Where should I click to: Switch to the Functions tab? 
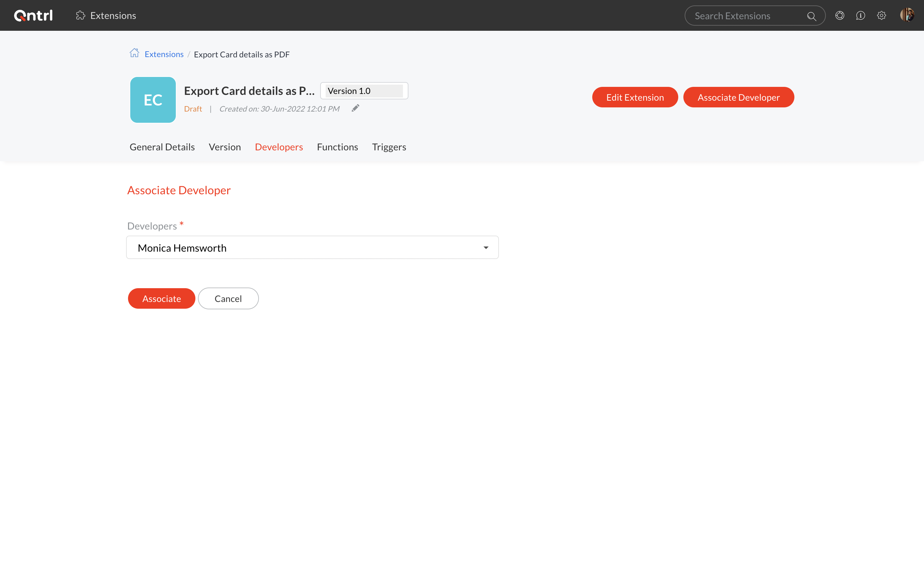pos(337,147)
